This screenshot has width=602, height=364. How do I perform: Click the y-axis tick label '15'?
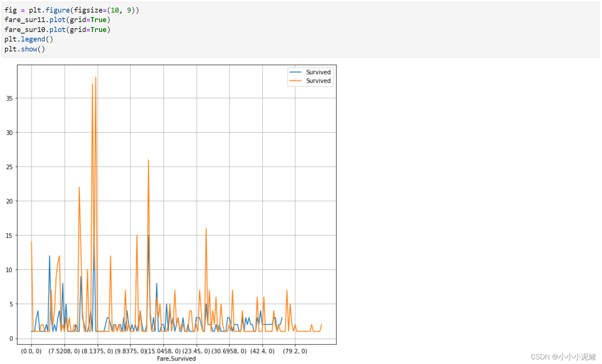click(x=9, y=236)
